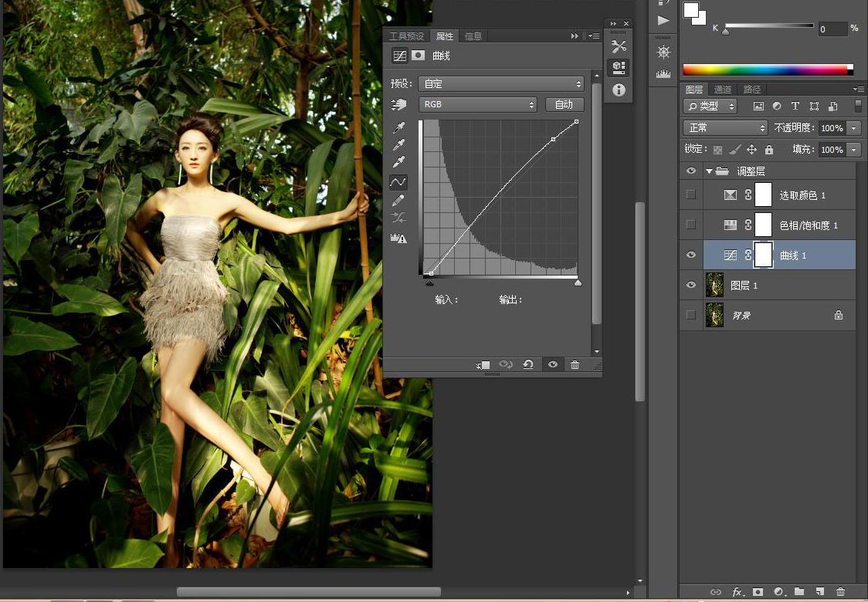Open the RGB channel dropdown
The height and width of the screenshot is (602, 868).
478,104
